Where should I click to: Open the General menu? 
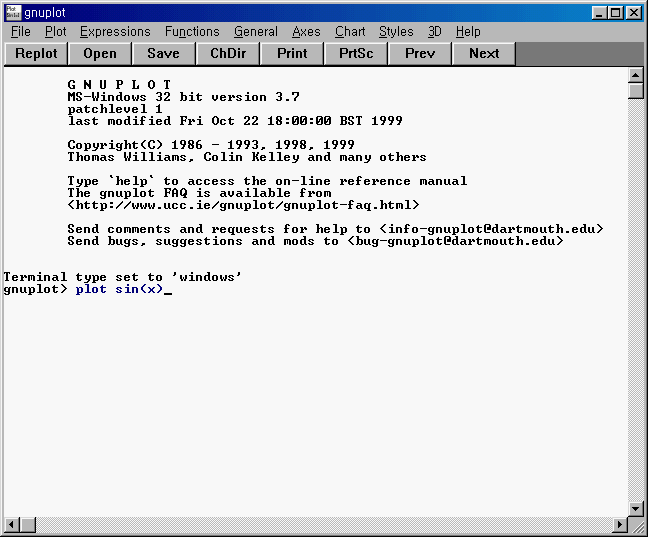coord(256,32)
